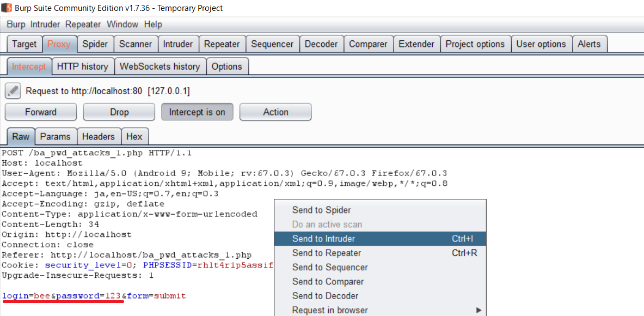644x316 pixels.
Task: Select the Raw request view tab
Action: coord(21,136)
